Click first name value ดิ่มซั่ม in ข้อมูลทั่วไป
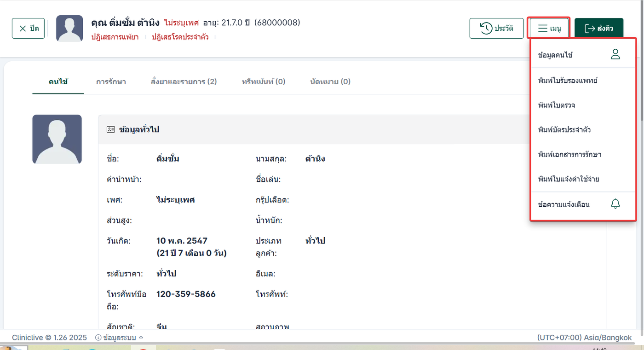Screen dimensions: 644x350 168,159
